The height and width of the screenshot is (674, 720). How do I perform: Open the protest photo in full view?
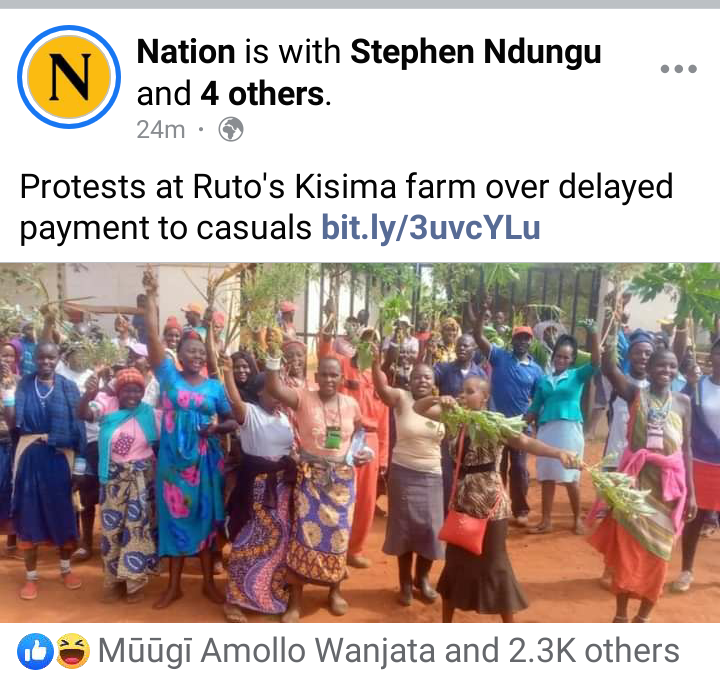tap(360, 443)
